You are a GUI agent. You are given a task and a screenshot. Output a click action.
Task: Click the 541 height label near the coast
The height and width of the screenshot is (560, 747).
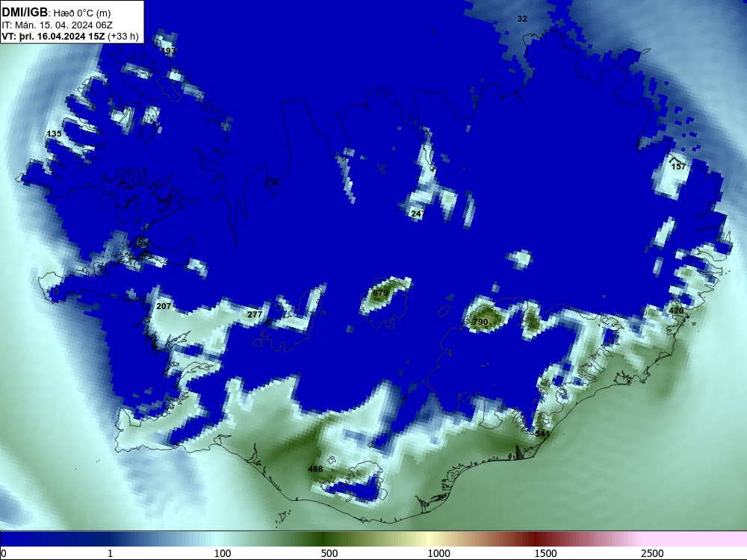pyautogui.click(x=542, y=434)
